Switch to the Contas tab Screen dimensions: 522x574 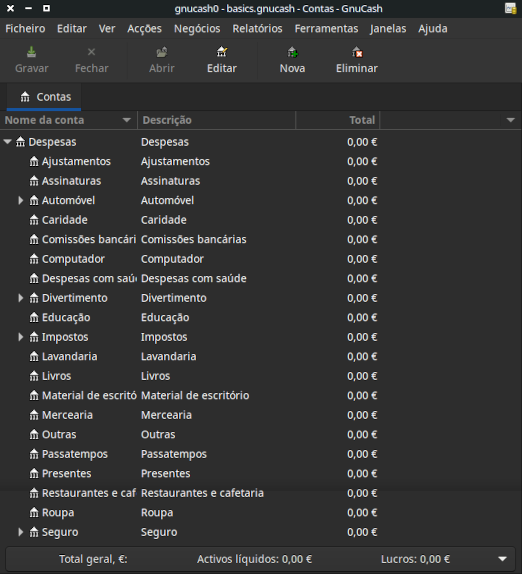(x=44, y=97)
